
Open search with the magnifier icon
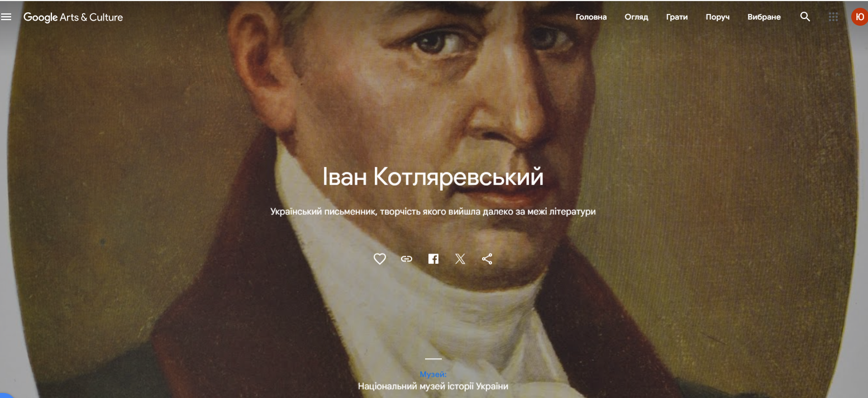(805, 17)
